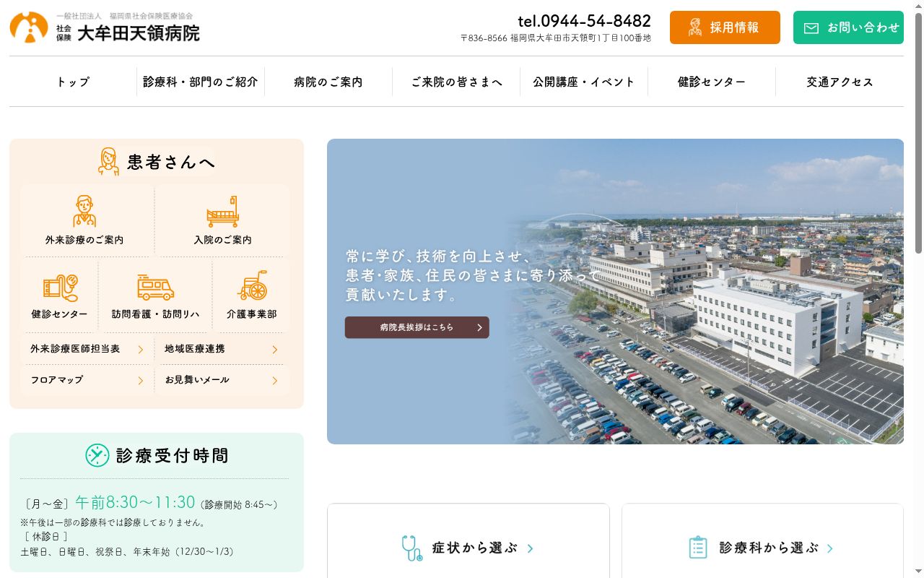
Task: Click the doctor icon for 外来診療のご案内
Action: [x=84, y=211]
